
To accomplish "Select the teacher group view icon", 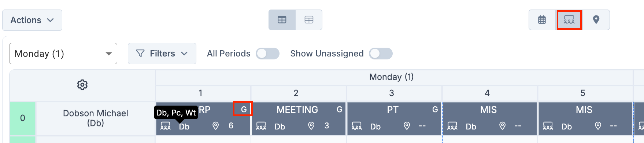I will point(569,20).
